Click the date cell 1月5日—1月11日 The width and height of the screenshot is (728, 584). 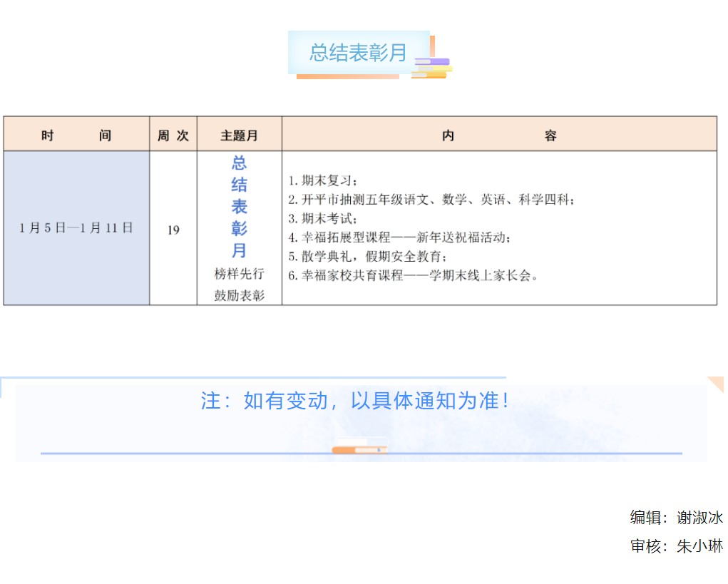coord(76,228)
